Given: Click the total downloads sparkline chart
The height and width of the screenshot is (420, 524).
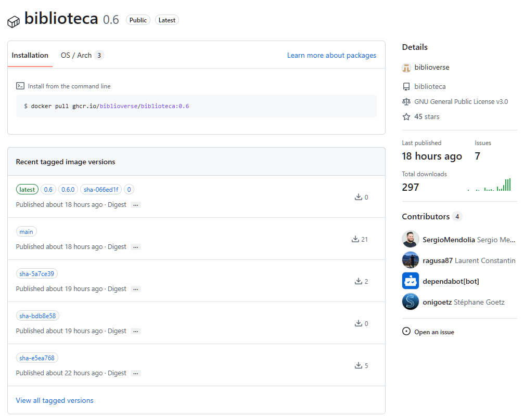Looking at the screenshot, I should [x=489, y=186].
